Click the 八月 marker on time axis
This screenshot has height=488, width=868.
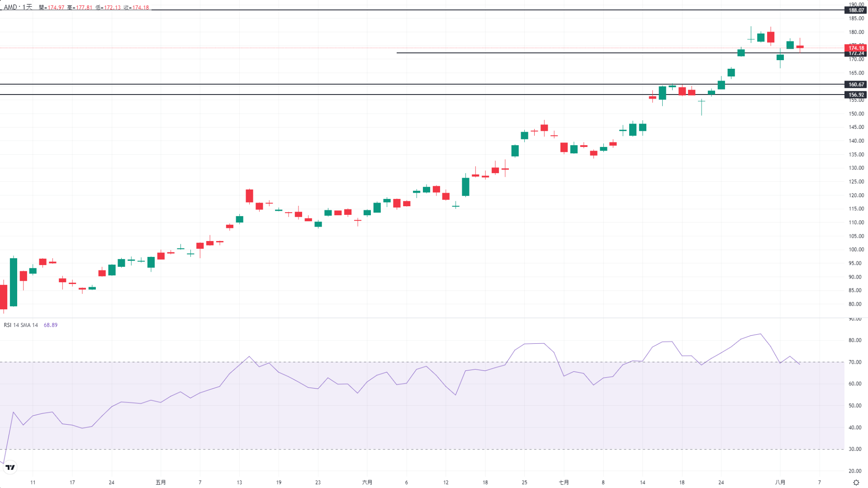coord(780,483)
